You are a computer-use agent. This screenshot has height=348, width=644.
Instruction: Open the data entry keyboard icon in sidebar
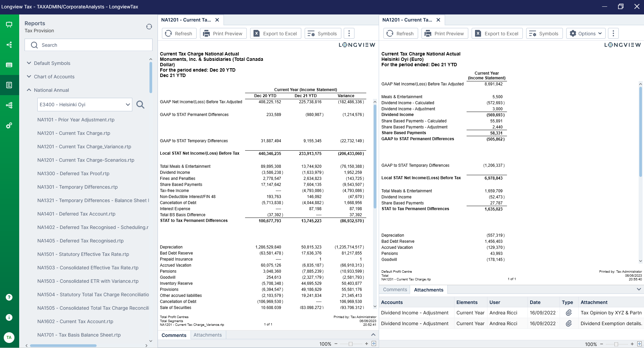coord(9,65)
